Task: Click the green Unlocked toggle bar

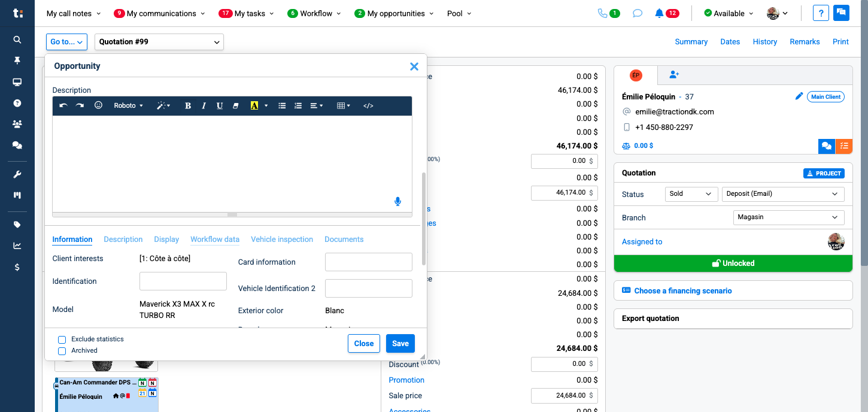Action: [733, 263]
